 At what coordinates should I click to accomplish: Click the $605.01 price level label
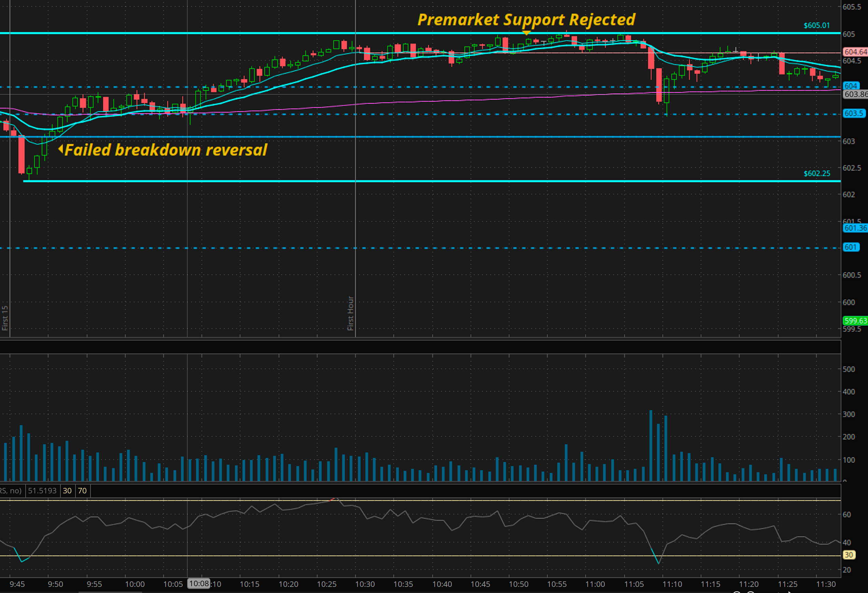(x=816, y=25)
